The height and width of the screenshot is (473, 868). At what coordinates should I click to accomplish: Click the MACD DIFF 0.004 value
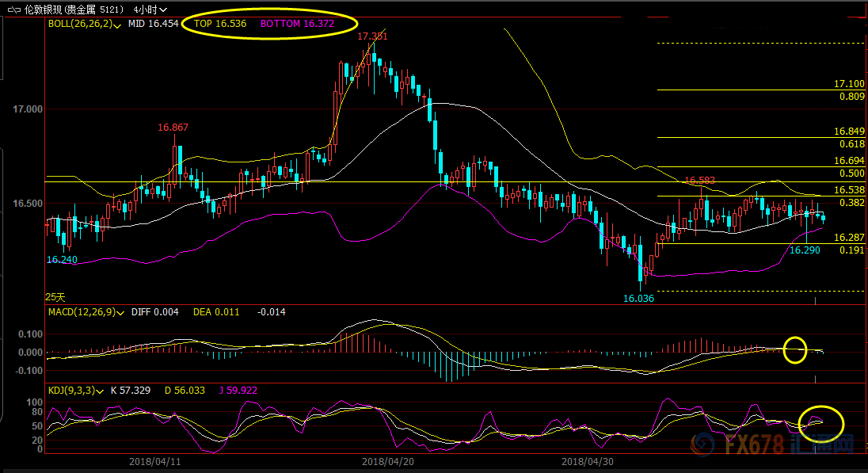[x=150, y=313]
